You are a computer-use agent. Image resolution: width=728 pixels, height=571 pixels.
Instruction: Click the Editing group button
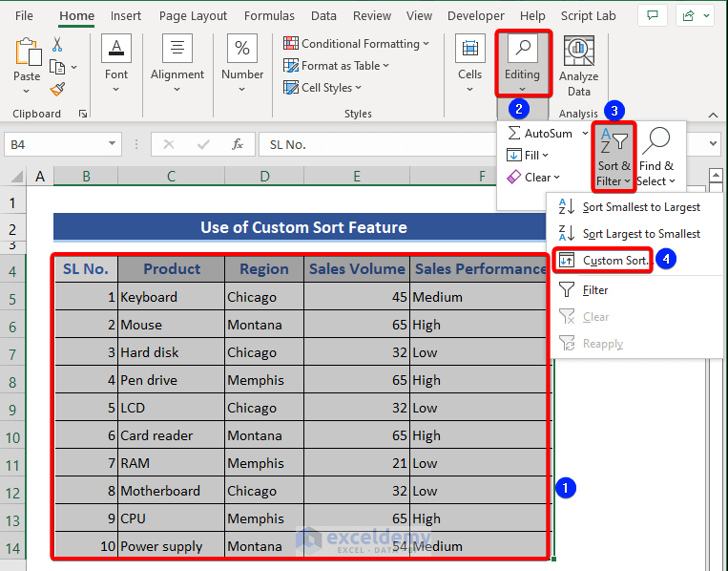522,62
